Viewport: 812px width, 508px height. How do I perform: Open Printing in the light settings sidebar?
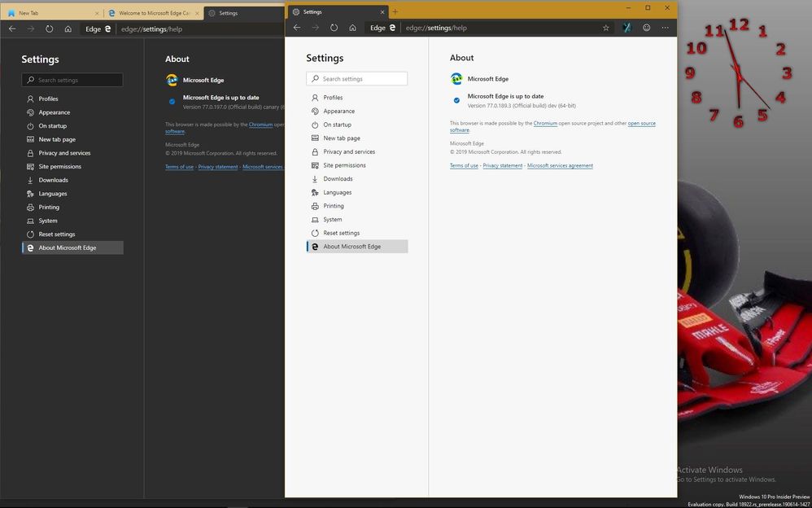click(357, 206)
